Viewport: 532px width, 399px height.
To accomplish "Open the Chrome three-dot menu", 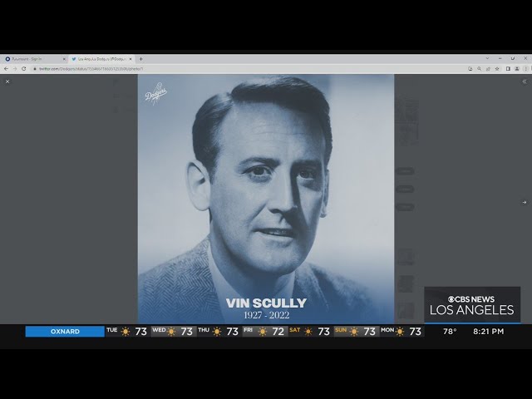I will coord(526,69).
